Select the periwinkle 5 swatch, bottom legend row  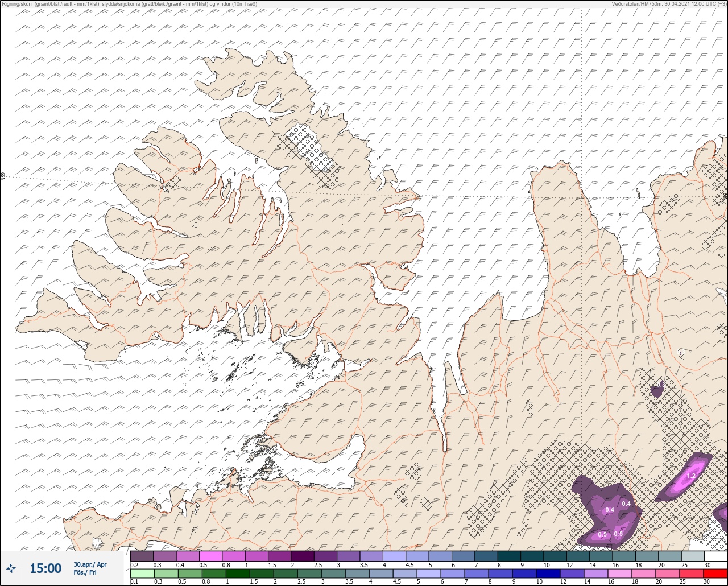tap(428, 573)
